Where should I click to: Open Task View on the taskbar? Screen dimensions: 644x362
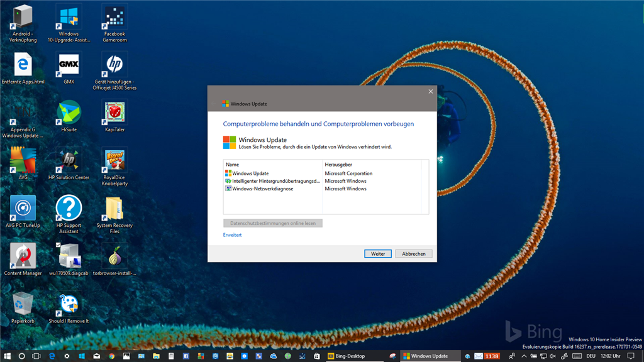[36, 356]
